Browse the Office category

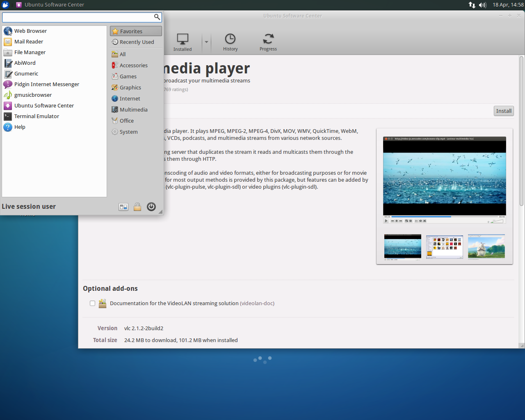(136, 121)
